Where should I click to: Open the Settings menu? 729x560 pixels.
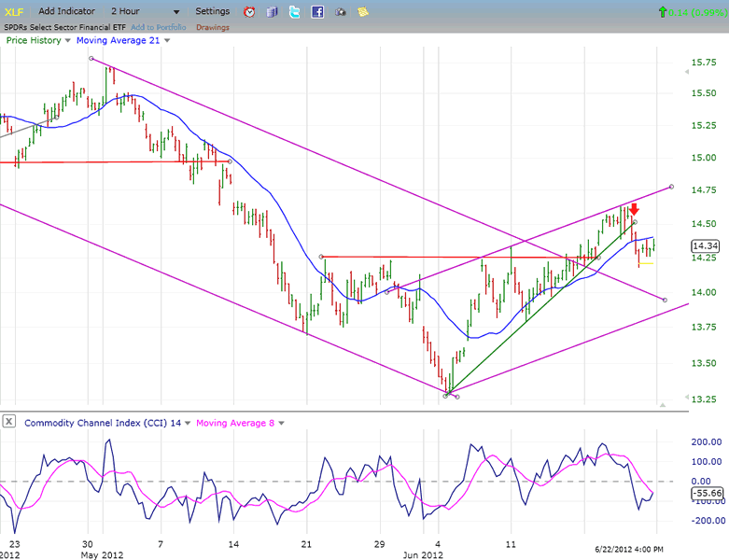pos(212,11)
